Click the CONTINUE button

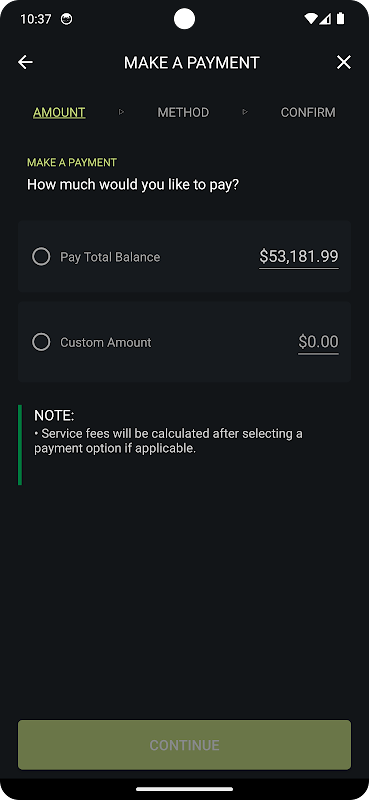coord(184,745)
